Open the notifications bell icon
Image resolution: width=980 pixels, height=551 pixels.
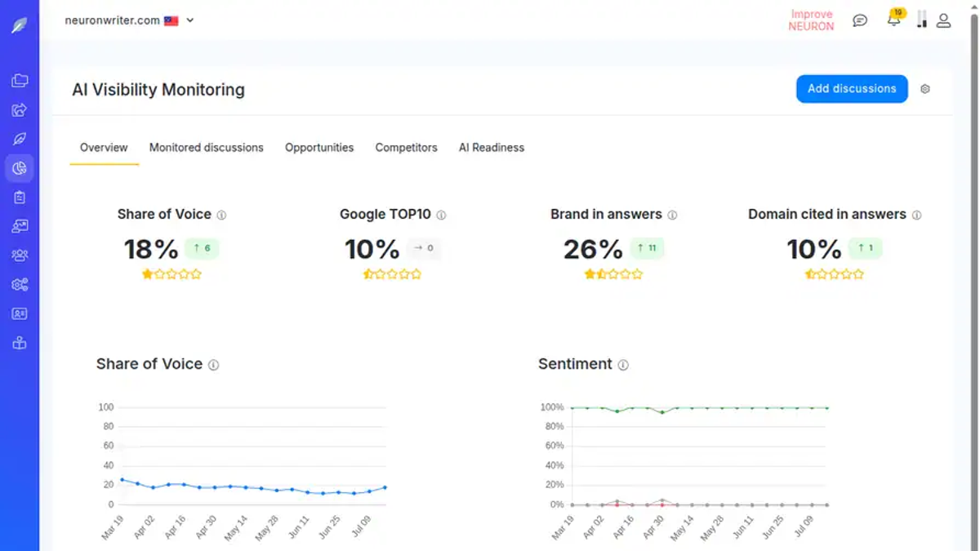(x=894, y=20)
